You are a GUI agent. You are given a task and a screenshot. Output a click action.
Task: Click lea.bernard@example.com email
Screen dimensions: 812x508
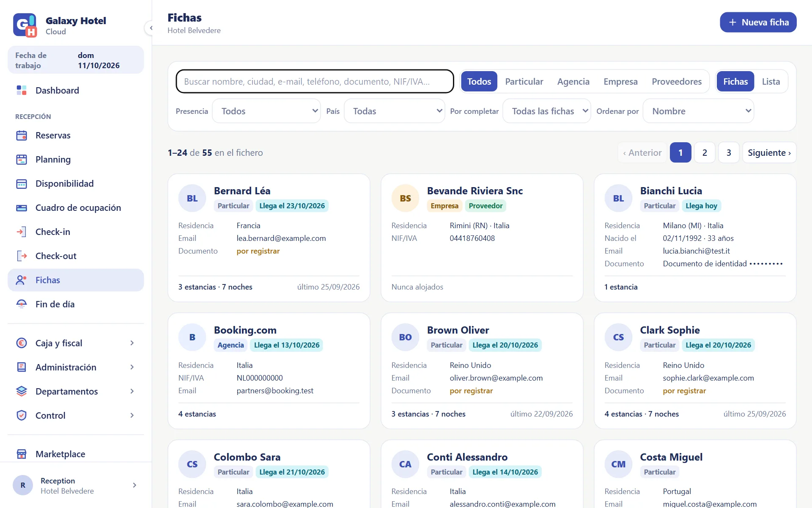[x=281, y=238]
